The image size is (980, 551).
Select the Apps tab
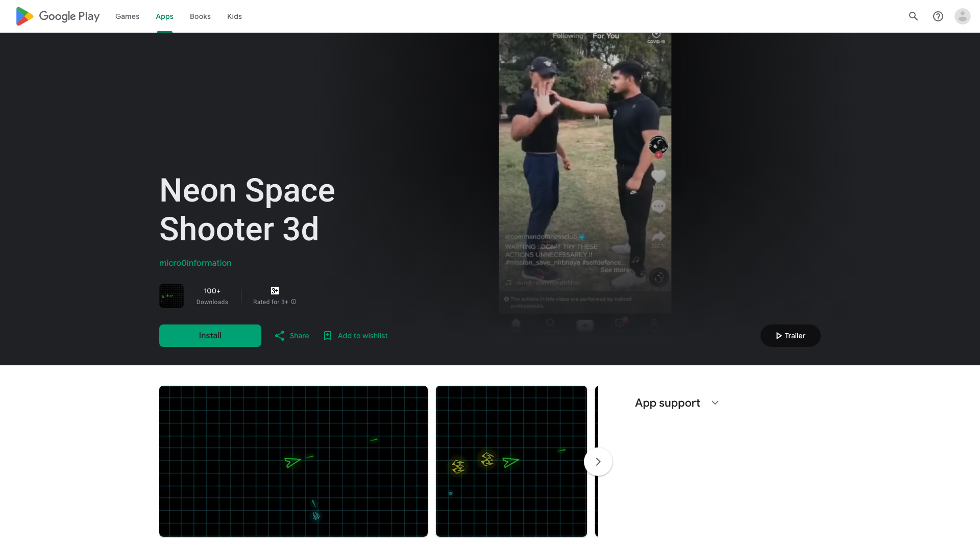pos(164,16)
